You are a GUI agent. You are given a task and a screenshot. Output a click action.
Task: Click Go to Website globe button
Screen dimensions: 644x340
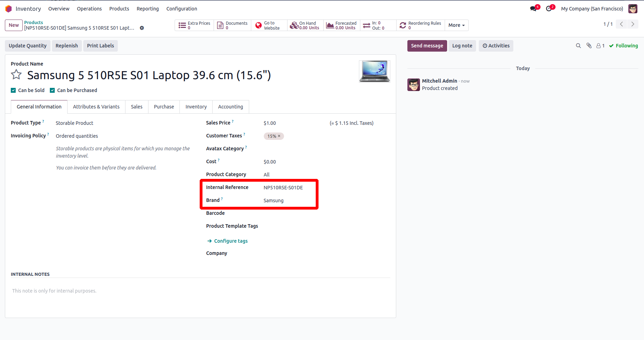[x=269, y=25]
